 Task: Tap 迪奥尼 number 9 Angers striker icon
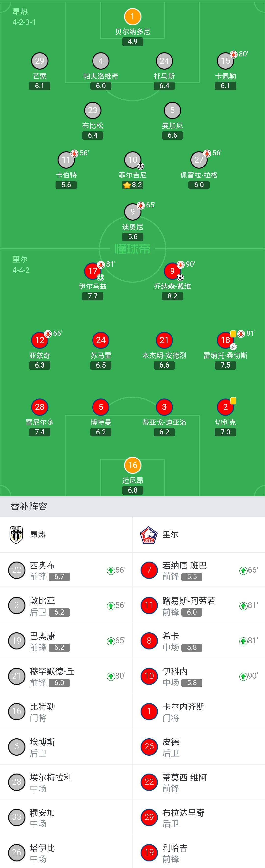(132, 212)
